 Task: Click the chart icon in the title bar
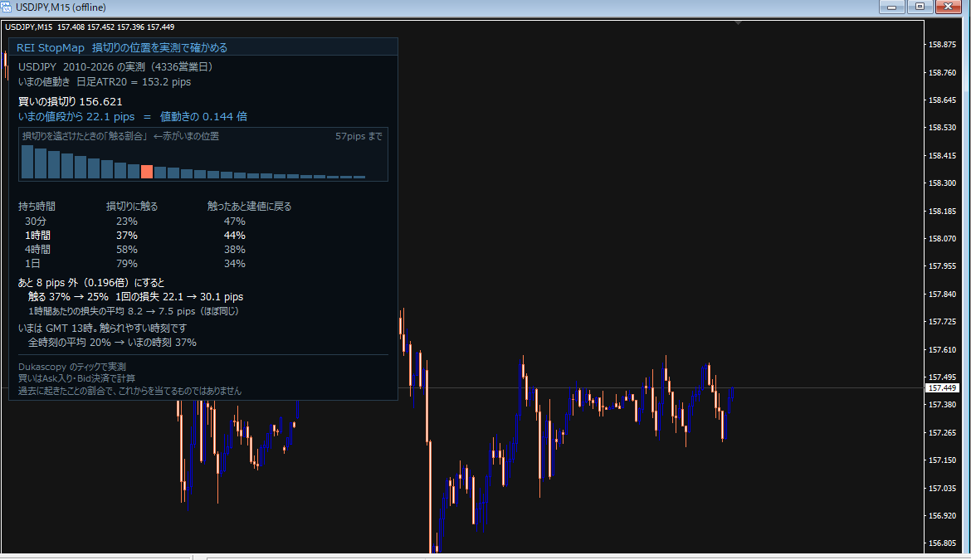6,7
